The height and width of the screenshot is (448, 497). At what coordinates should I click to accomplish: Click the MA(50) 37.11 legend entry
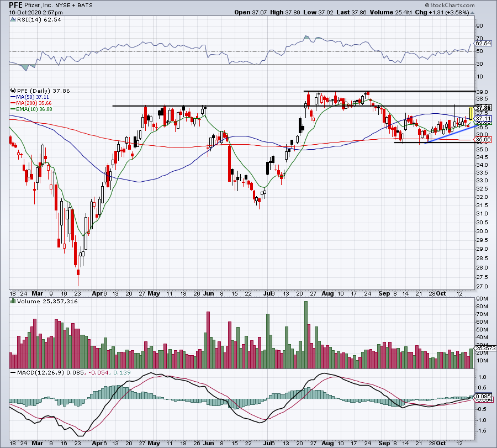click(30, 97)
